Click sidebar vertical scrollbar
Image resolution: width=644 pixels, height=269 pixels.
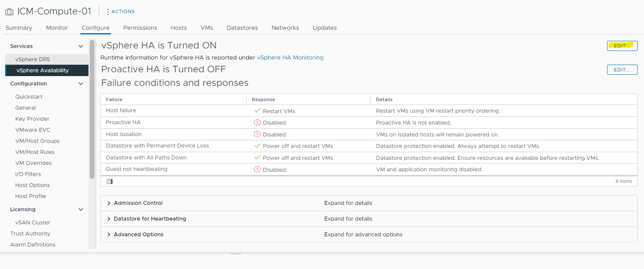click(92, 109)
